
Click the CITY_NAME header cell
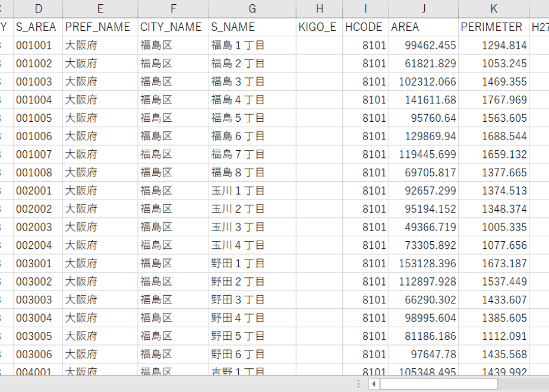(173, 27)
